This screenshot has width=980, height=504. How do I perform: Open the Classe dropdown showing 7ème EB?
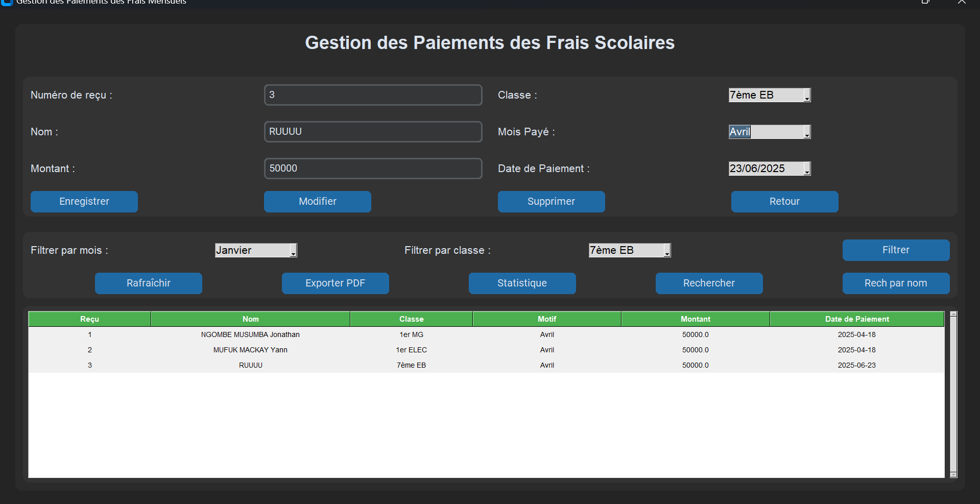point(807,95)
